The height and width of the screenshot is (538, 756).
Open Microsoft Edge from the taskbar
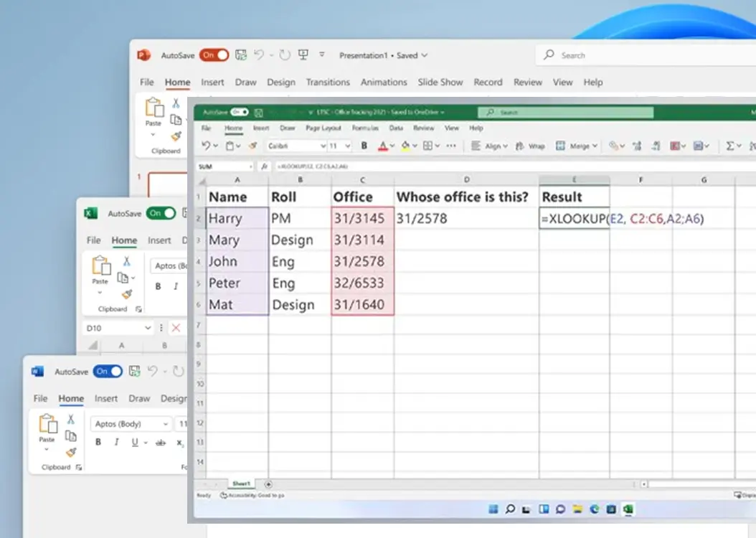point(594,509)
